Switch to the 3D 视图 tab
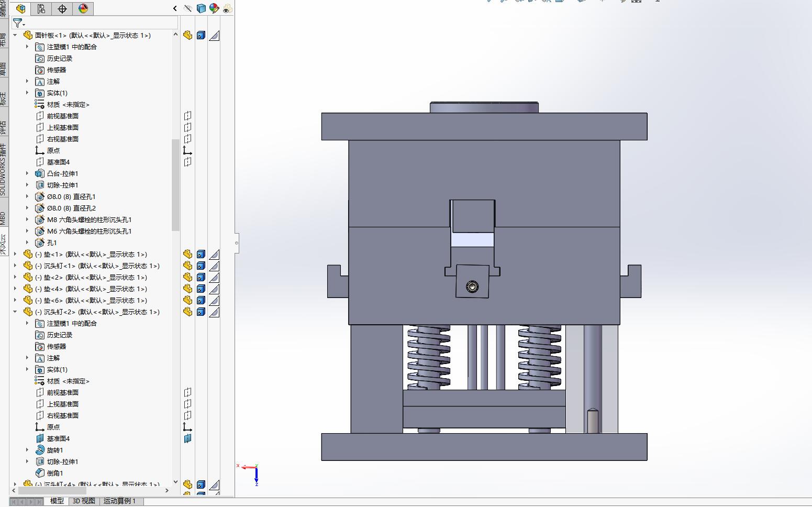The height and width of the screenshot is (507, 812). point(84,501)
